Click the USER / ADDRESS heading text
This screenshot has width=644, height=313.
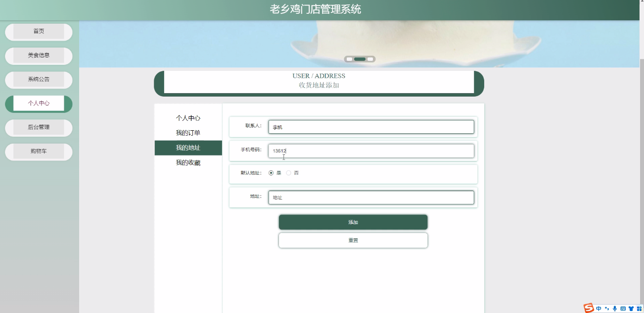(x=319, y=76)
